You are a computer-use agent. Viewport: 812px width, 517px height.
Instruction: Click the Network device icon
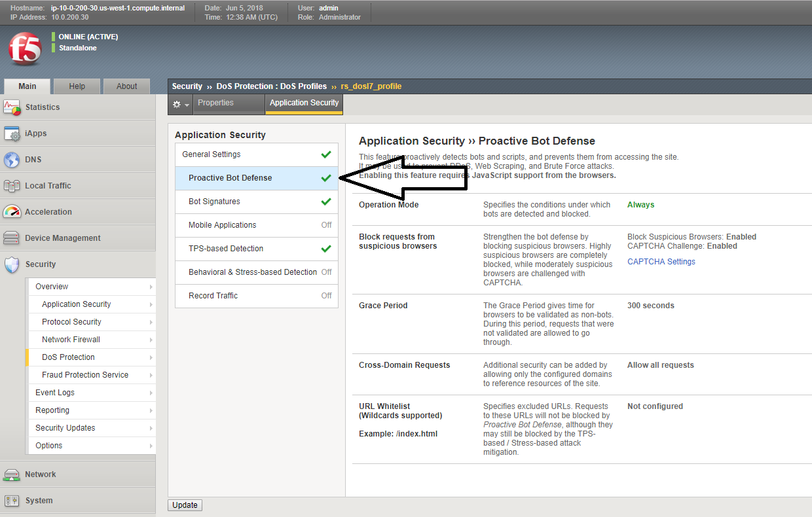[12, 474]
